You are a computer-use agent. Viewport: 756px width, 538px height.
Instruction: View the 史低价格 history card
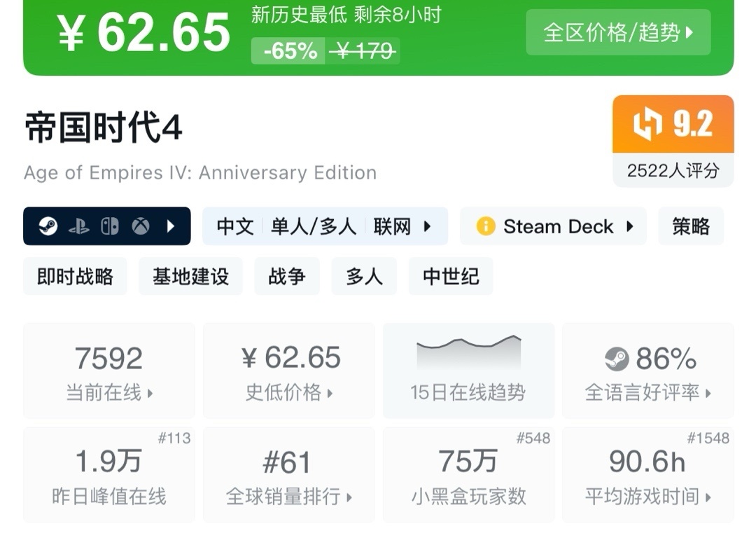coord(289,371)
